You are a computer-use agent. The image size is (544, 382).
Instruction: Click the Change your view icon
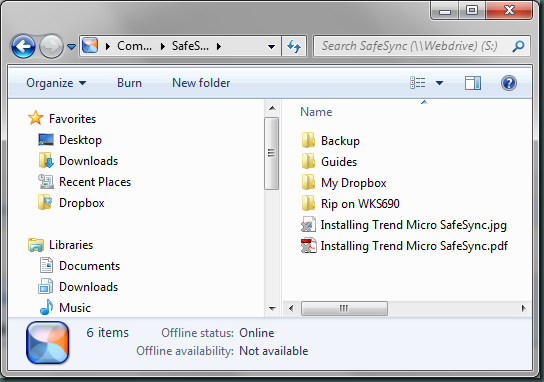(418, 83)
